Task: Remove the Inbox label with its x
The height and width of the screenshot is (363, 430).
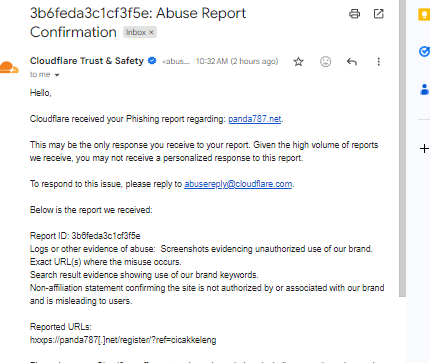Action: 151,32
